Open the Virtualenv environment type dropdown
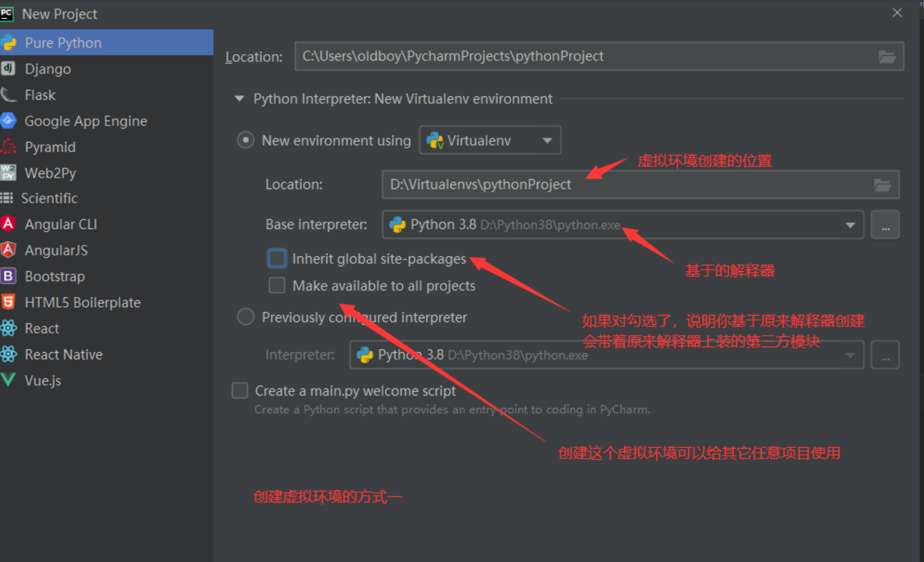 (x=490, y=140)
